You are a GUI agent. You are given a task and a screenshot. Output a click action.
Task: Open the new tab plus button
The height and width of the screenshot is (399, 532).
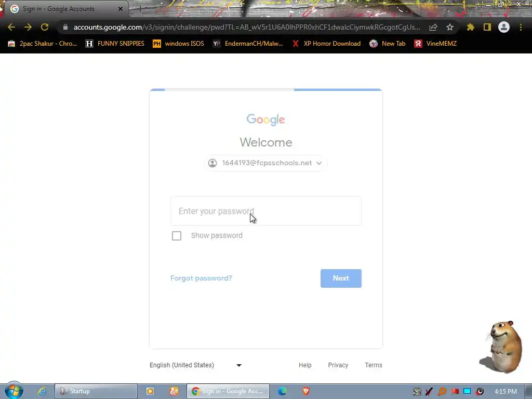tap(140, 9)
